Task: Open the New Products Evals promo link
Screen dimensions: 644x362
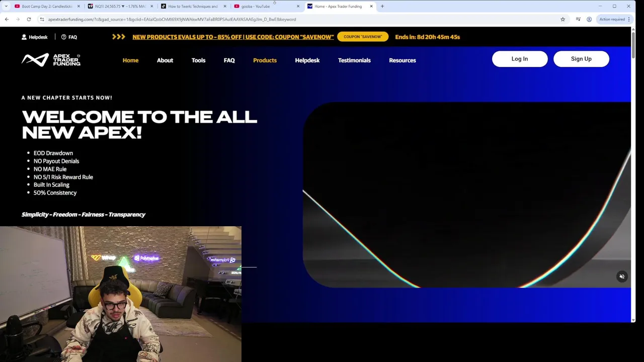Action: click(233, 37)
